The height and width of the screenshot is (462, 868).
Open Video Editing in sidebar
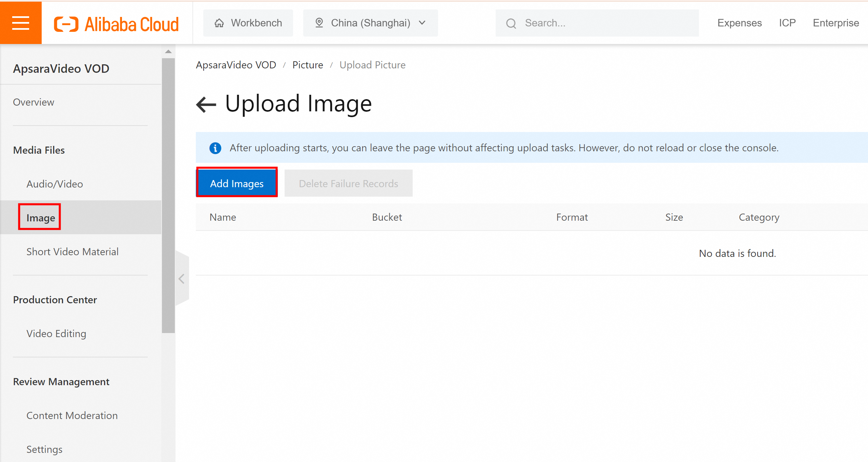[56, 333]
